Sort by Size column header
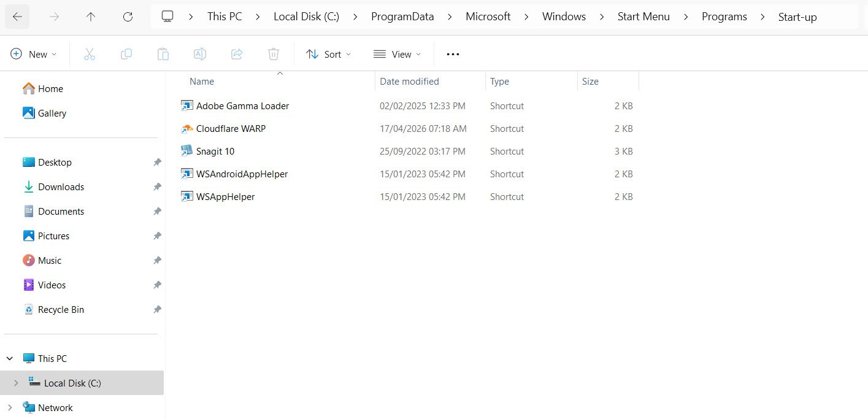Image resolution: width=868 pixels, height=419 pixels. click(590, 82)
